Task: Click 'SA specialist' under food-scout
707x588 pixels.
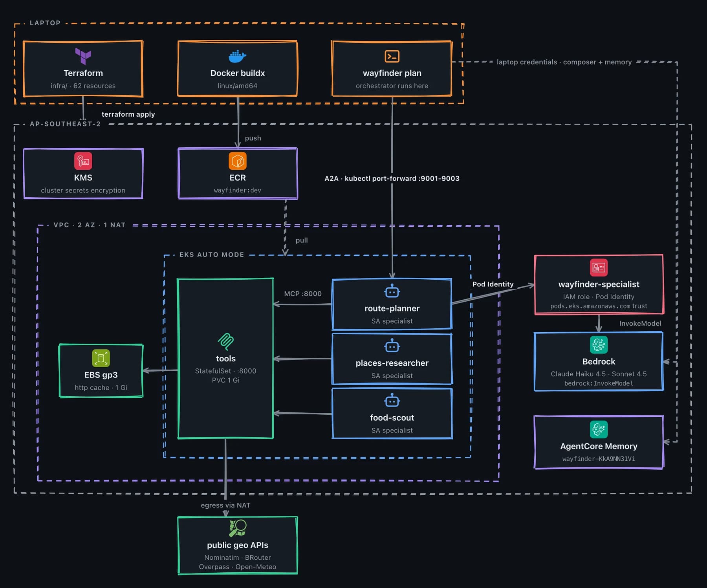Action: [x=392, y=430]
